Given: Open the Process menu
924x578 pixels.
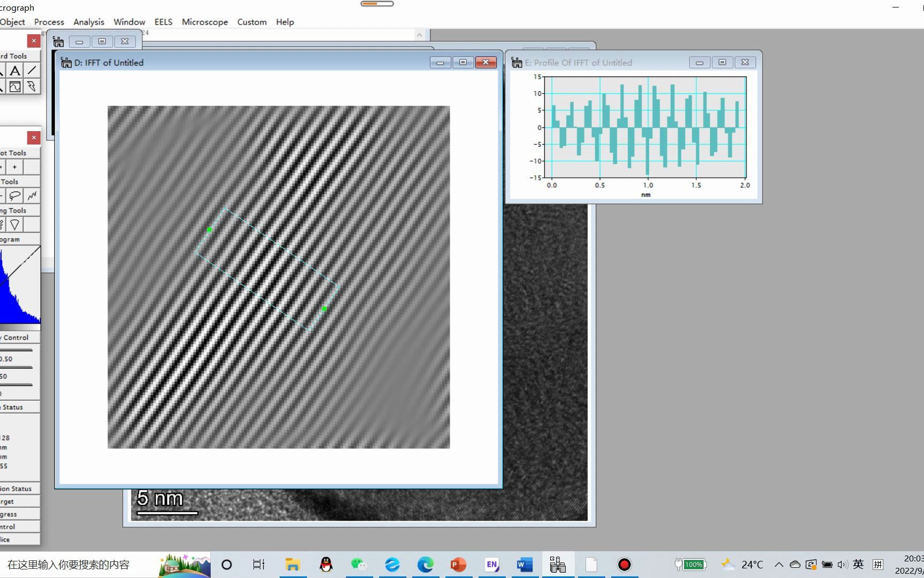Looking at the screenshot, I should 49,22.
